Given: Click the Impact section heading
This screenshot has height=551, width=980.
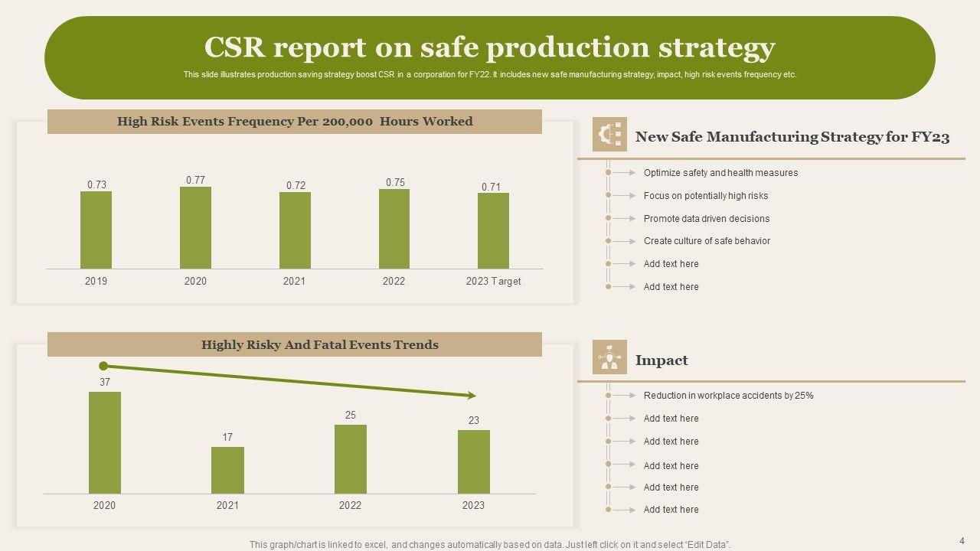Looking at the screenshot, I should (x=661, y=360).
